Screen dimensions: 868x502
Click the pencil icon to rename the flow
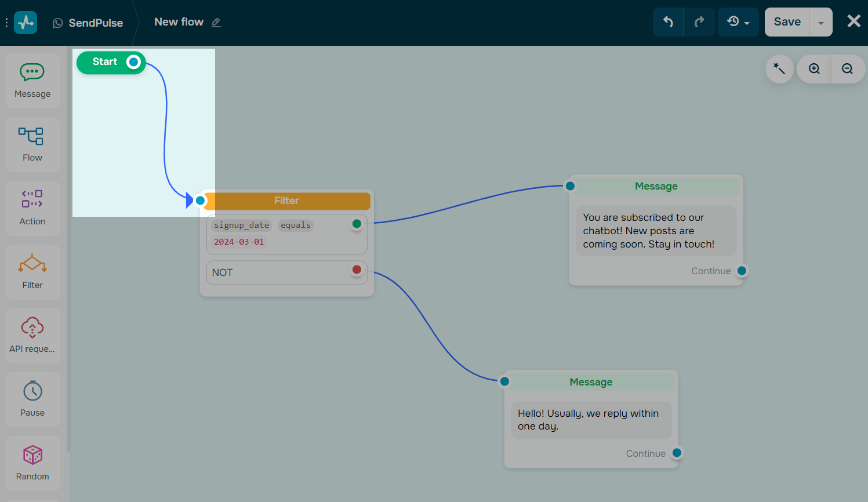coord(216,22)
